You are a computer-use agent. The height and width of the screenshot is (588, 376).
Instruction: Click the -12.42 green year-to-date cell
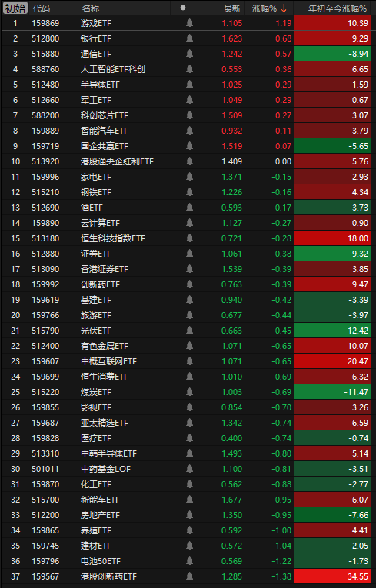[332, 331]
